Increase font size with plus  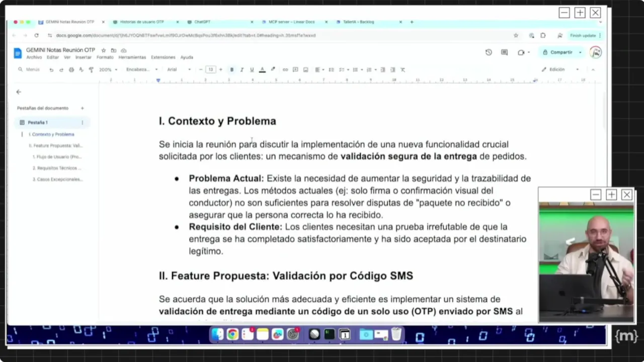point(220,70)
